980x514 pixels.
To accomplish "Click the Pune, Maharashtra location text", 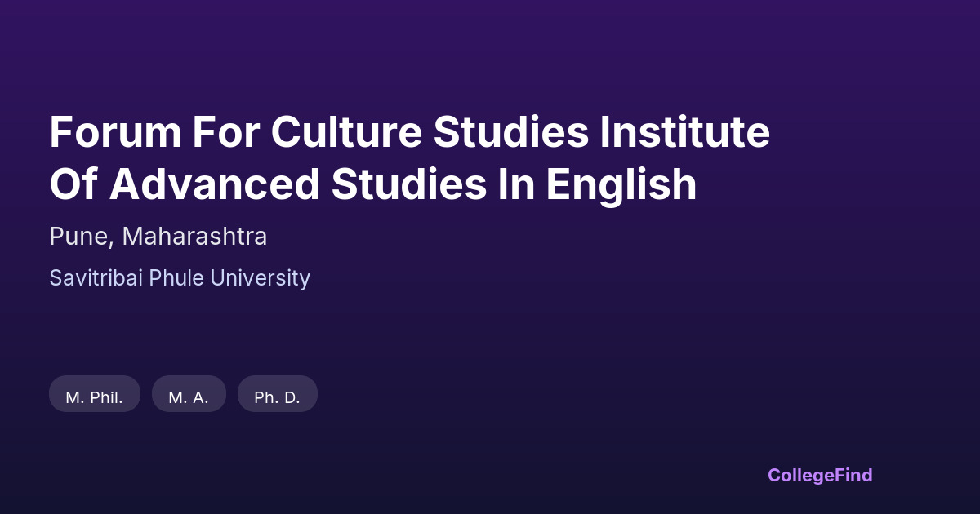I will pyautogui.click(x=158, y=237).
